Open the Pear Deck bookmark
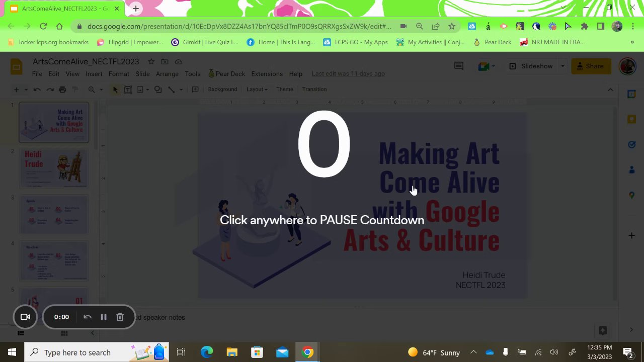Viewport: 644px width, 362px height. (x=492, y=42)
